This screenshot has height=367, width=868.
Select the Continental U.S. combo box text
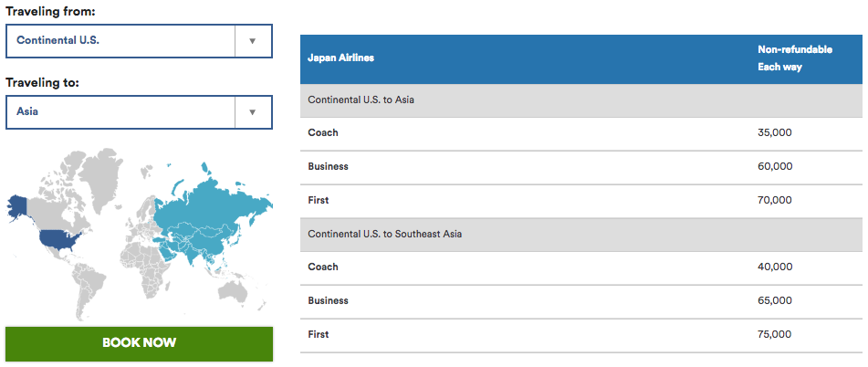point(58,40)
